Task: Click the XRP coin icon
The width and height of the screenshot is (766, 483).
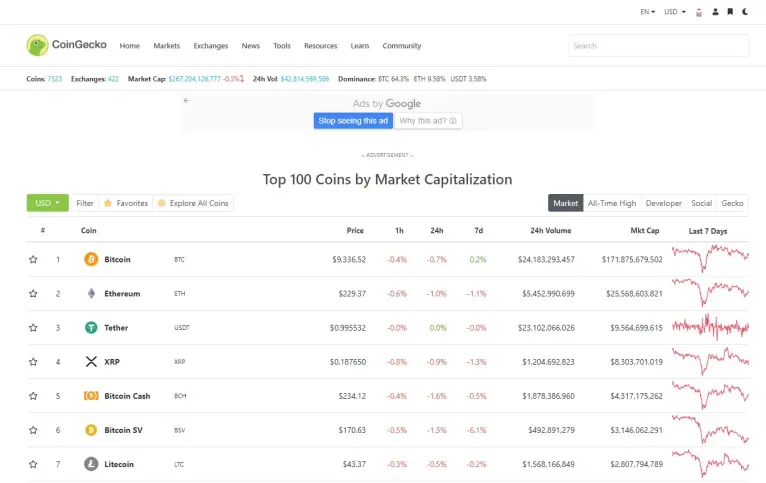Action: (91, 361)
